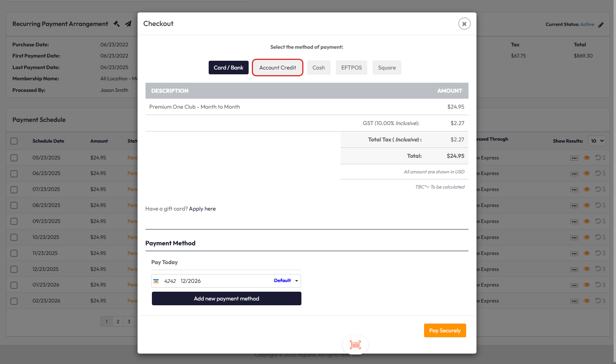Click the gavel icon beside Recurring Payment Arrangement
The height and width of the screenshot is (364, 616).
pyautogui.click(x=117, y=24)
